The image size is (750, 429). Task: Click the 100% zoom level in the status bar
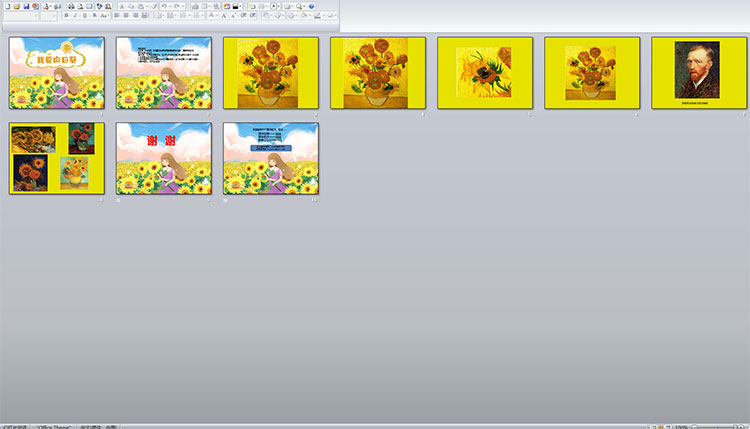681,427
